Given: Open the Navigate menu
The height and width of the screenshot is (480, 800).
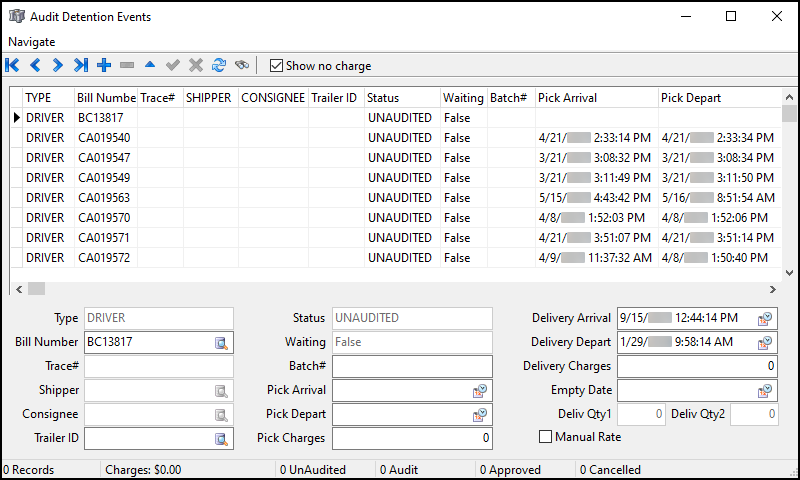Looking at the screenshot, I should 32,42.
